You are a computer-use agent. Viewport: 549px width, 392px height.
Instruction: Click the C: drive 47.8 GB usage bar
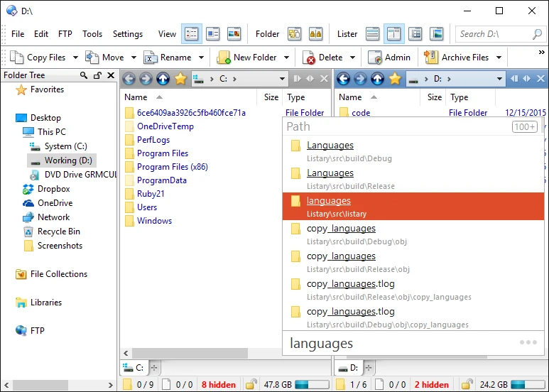(312, 385)
